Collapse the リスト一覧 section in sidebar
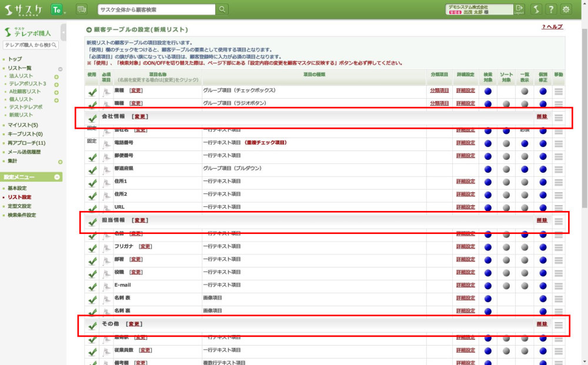588x365 pixels. pyautogui.click(x=60, y=69)
